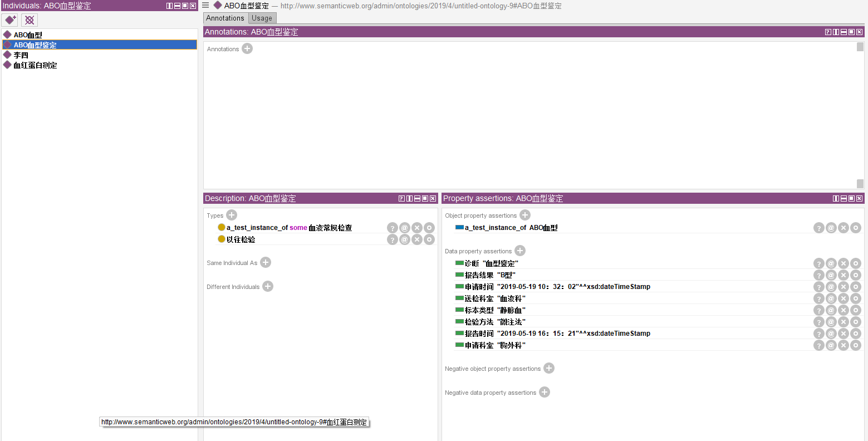The width and height of the screenshot is (868, 441).
Task: Click the 诊断 "血型鉴定" assertion text
Action: (x=491, y=263)
